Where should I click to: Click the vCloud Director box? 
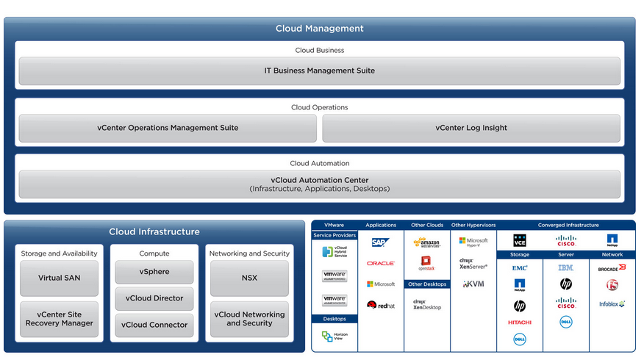click(154, 298)
